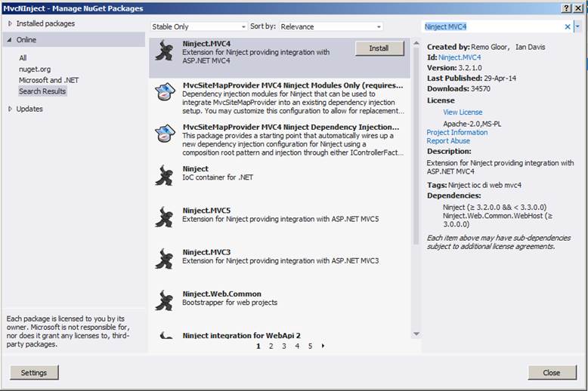The width and height of the screenshot is (588, 391).
Task: Click the Tags Ninject ioc di text
Action: 474,185
